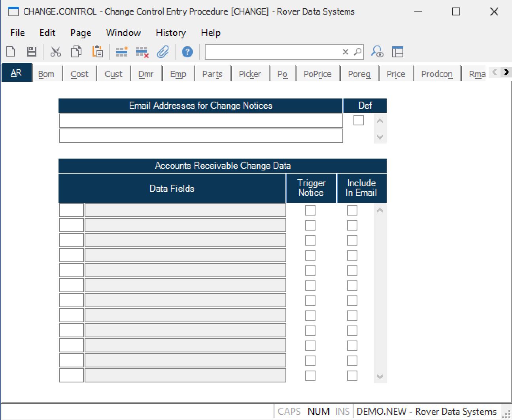Open the blue Help question mark icon
Screen dimensions: 512x420
tap(187, 52)
